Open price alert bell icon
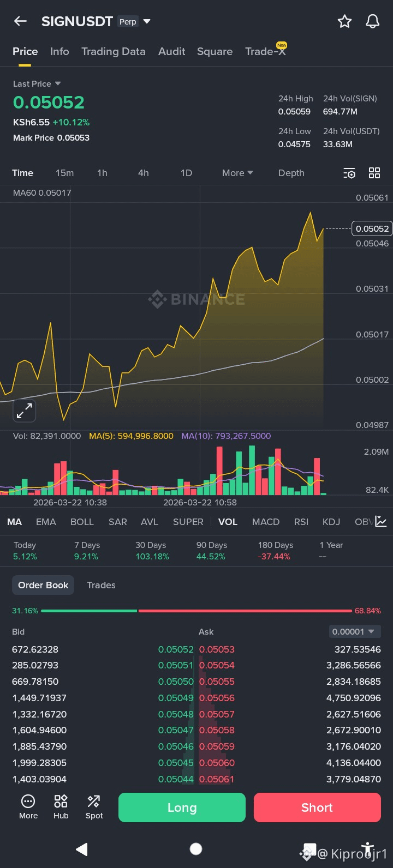This screenshot has width=393, height=868. (373, 21)
